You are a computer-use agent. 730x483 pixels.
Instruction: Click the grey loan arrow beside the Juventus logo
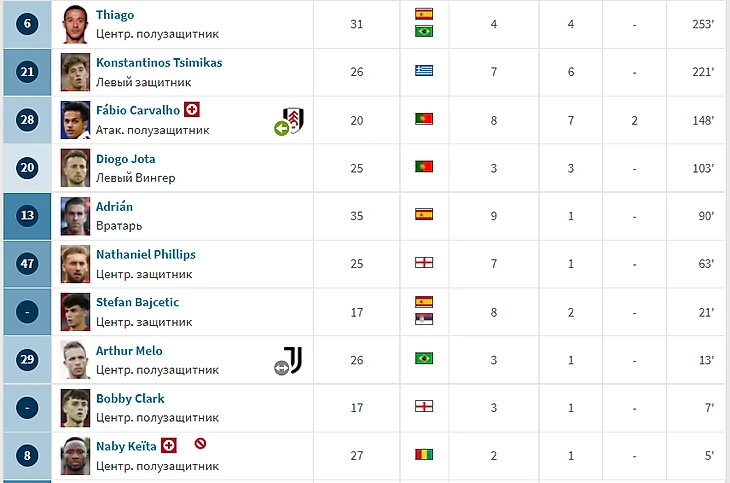281,368
